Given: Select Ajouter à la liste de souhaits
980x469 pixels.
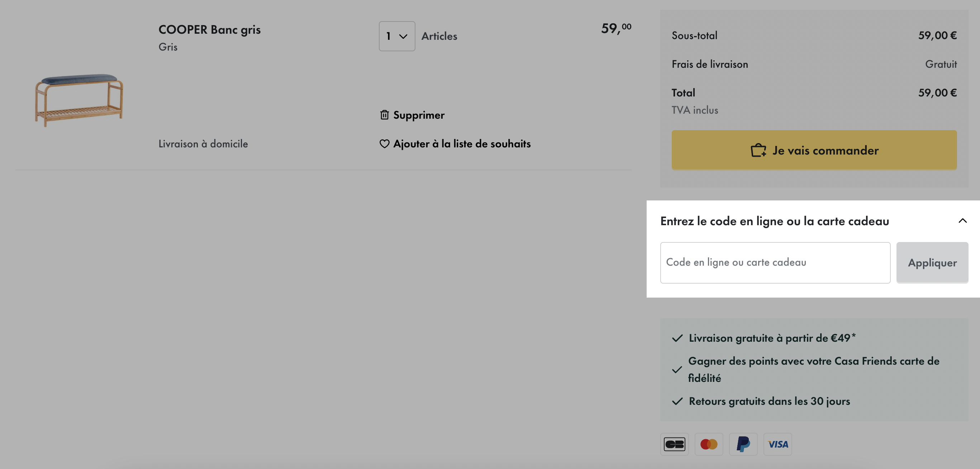Looking at the screenshot, I should tap(462, 143).
